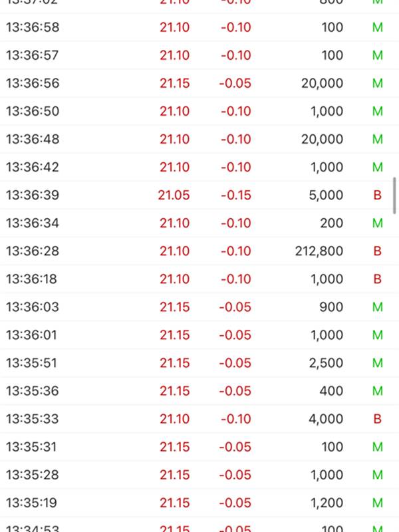Select the 212,800 volume entry
The image size is (399, 532).
pos(319,251)
